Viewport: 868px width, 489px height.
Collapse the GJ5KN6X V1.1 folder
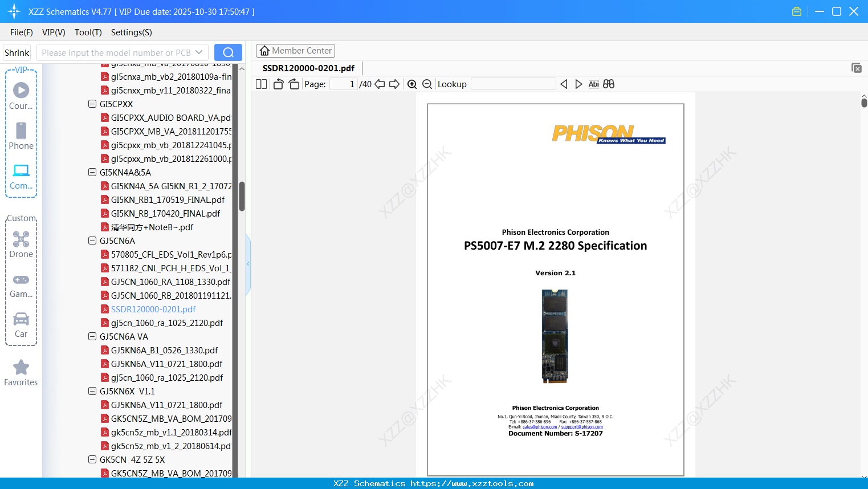92,392
